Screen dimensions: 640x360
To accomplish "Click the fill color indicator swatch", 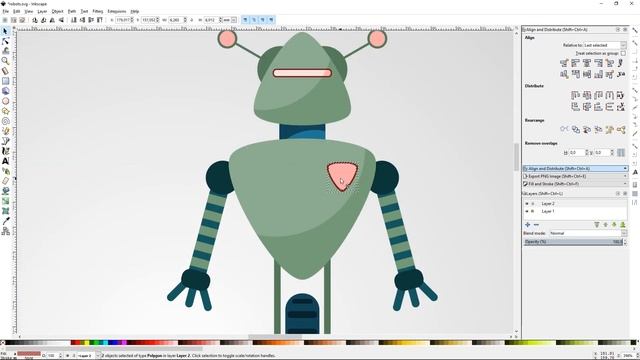I will coord(29,353).
